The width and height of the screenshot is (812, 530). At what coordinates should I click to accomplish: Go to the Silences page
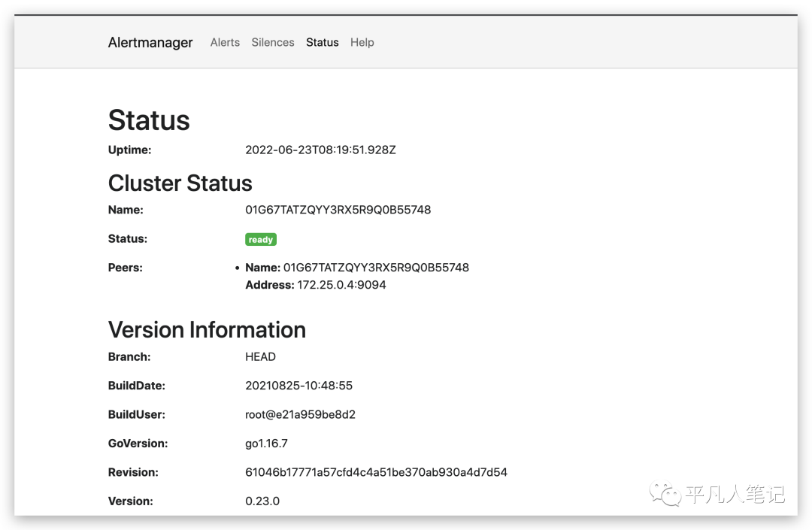[273, 43]
